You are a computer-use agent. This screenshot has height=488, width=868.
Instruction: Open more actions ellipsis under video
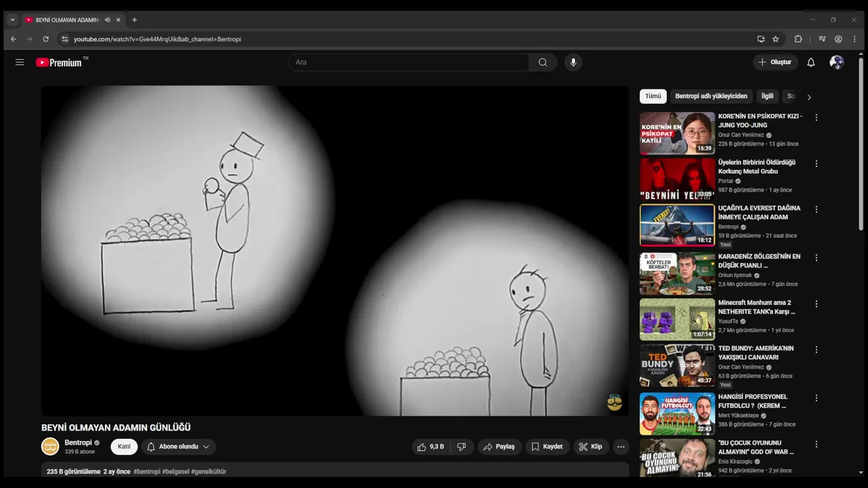[x=620, y=447]
